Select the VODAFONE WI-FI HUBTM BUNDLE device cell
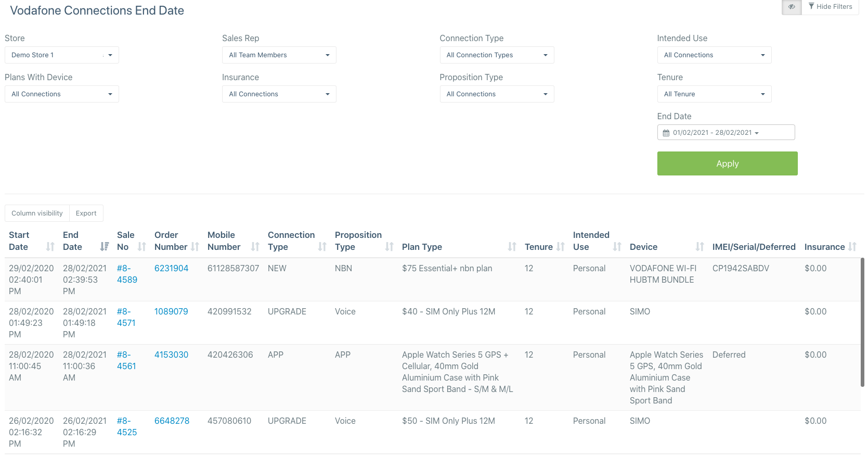868x455 pixels. (663, 274)
